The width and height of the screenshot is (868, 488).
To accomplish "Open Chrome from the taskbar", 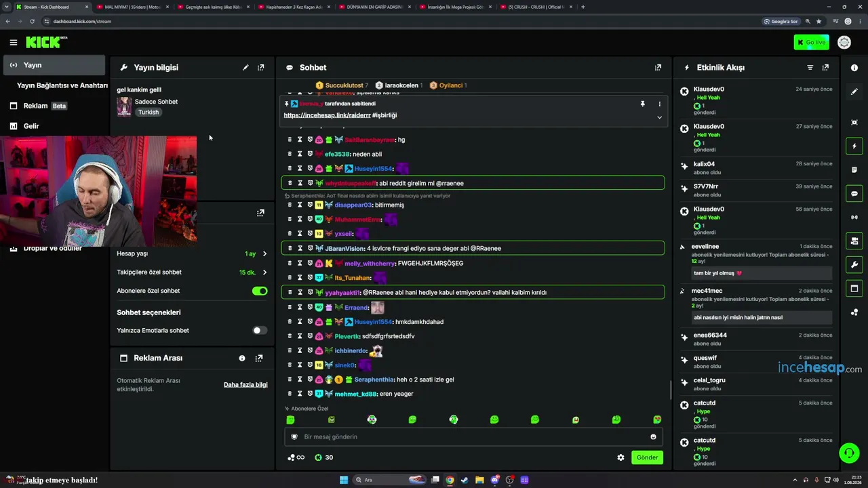I will [x=450, y=480].
